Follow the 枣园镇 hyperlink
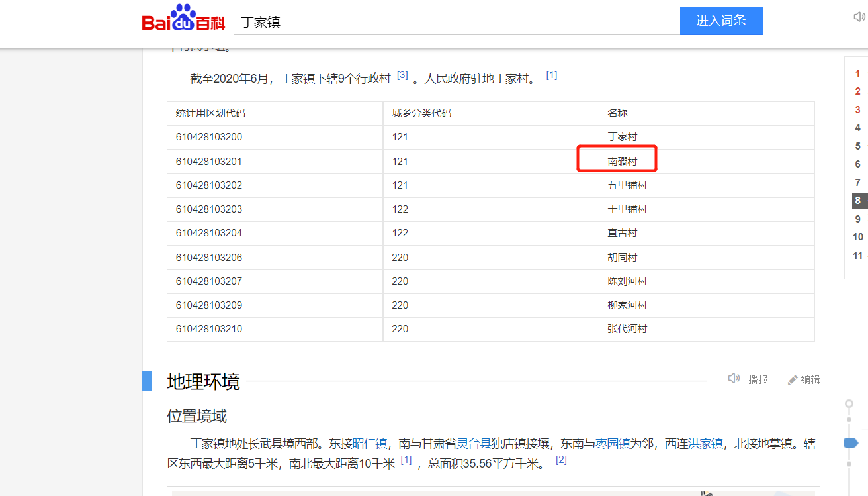Image resolution: width=868 pixels, height=496 pixels. 612,444
